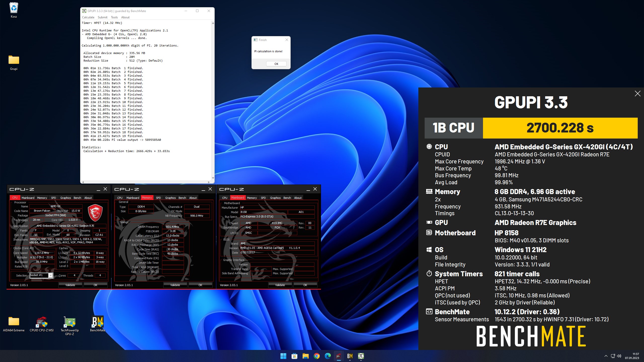644x362 pixels.
Task: Open Bench tab in CPU-Z CPU window
Action: [77, 198]
